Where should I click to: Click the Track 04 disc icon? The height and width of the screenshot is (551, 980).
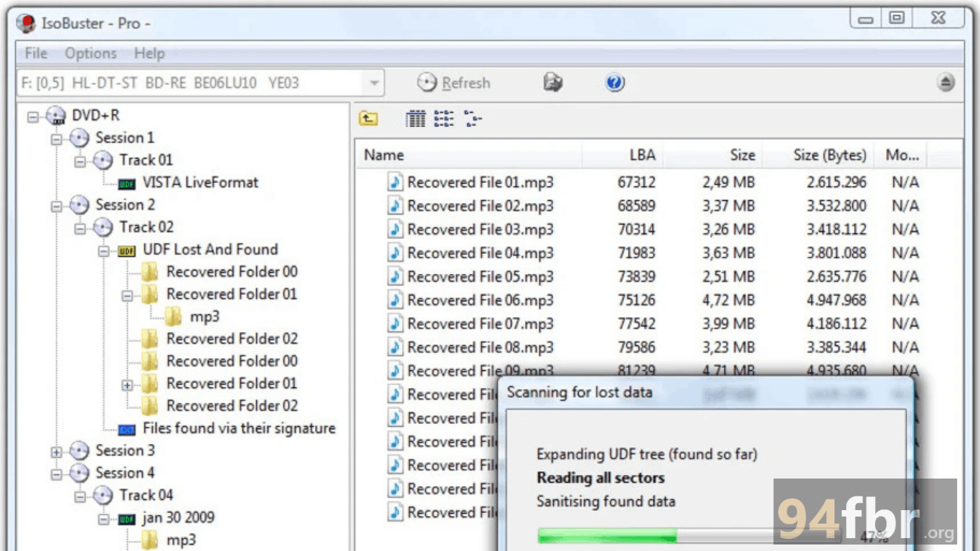103,495
